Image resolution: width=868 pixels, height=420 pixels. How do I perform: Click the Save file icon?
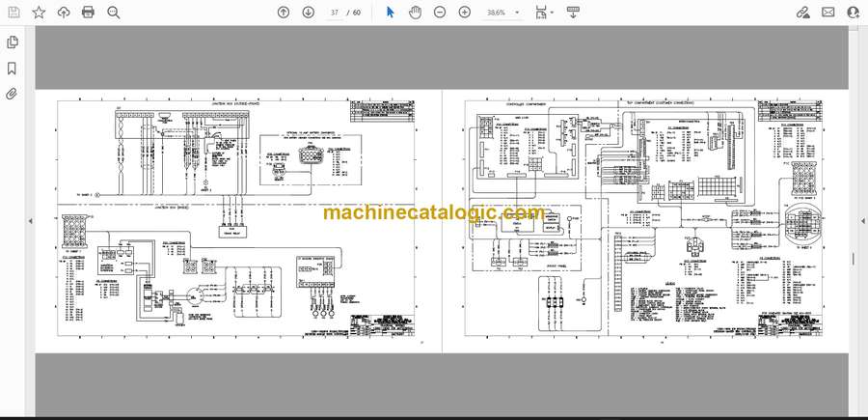coord(14,13)
